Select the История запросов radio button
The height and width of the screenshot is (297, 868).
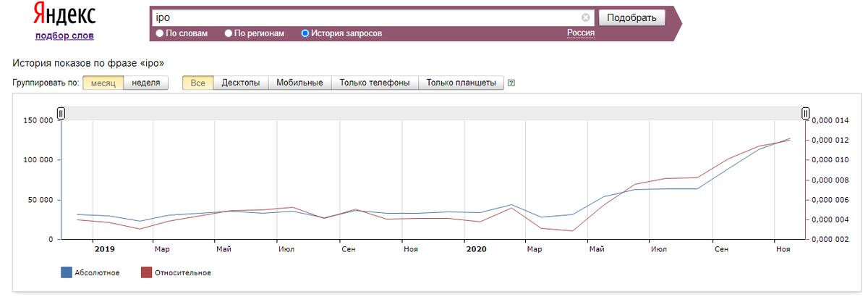click(305, 33)
